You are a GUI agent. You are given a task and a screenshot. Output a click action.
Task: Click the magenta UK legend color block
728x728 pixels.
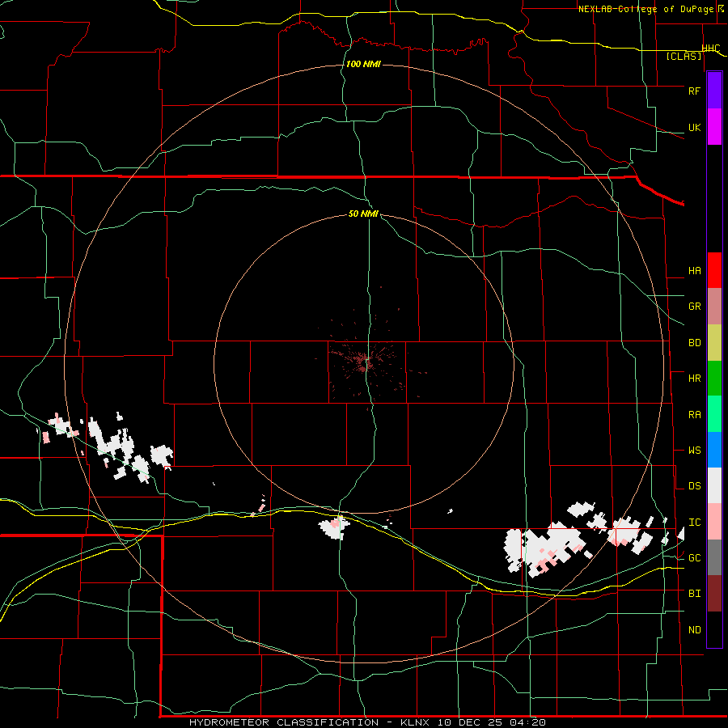714,127
